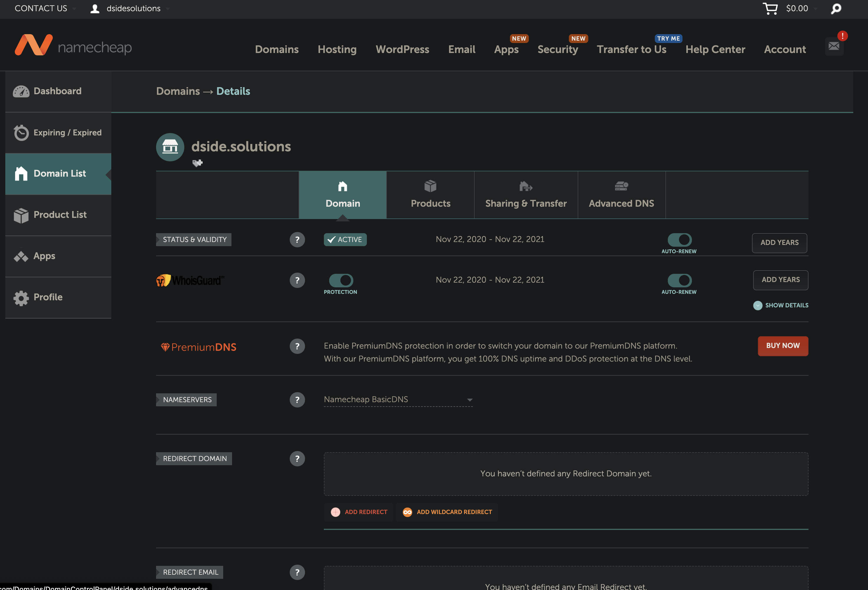This screenshot has width=868, height=590.
Task: Open the WordPress top menu
Action: click(402, 49)
